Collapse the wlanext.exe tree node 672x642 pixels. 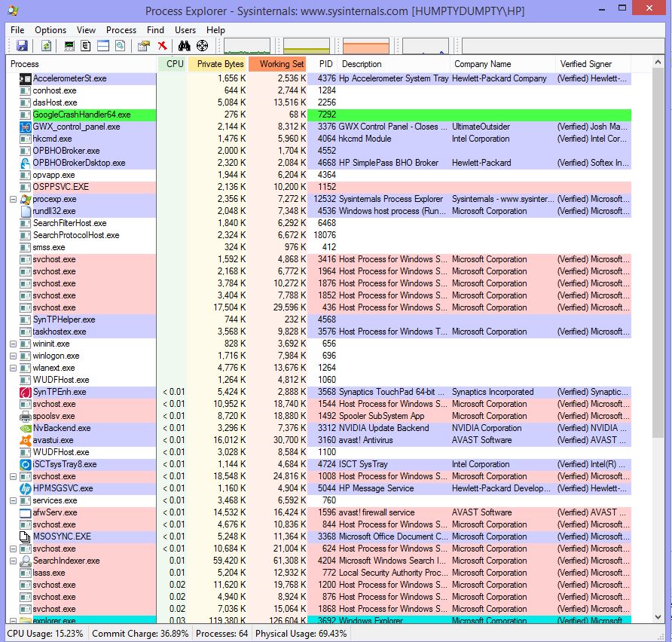14,368
